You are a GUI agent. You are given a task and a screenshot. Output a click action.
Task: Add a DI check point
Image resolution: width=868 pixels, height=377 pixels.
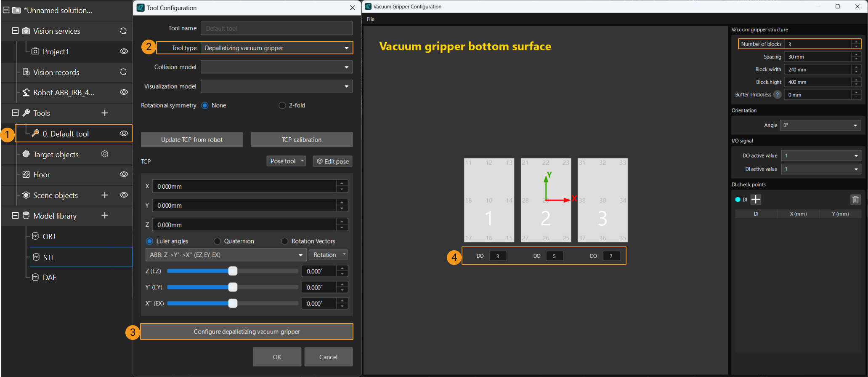click(756, 200)
